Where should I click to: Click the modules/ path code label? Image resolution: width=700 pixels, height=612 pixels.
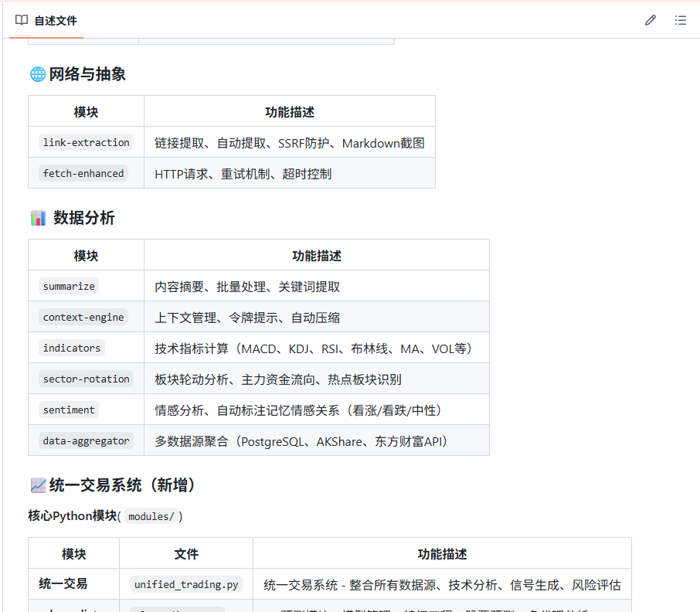[151, 516]
